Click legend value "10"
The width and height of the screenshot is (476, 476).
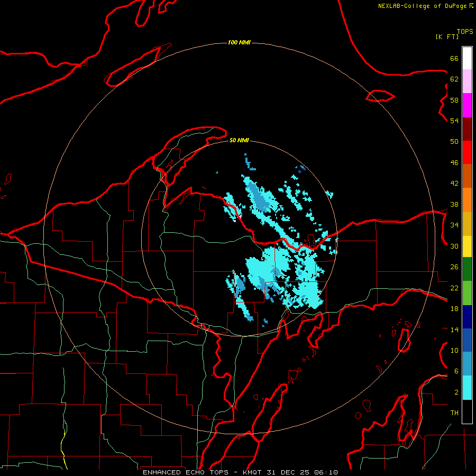tap(454, 350)
